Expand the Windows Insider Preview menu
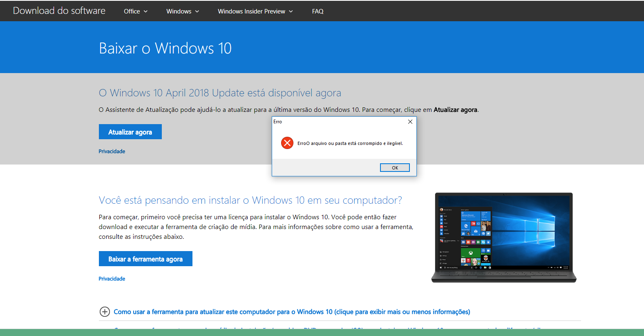644x336 pixels. 255,11
